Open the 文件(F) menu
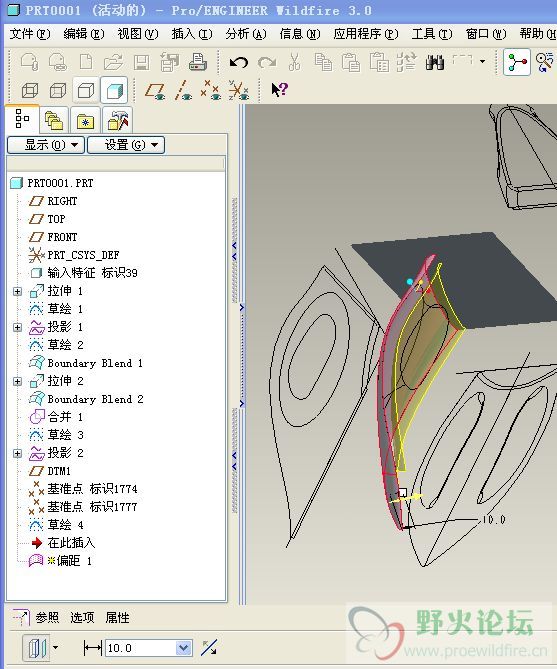 (30, 34)
